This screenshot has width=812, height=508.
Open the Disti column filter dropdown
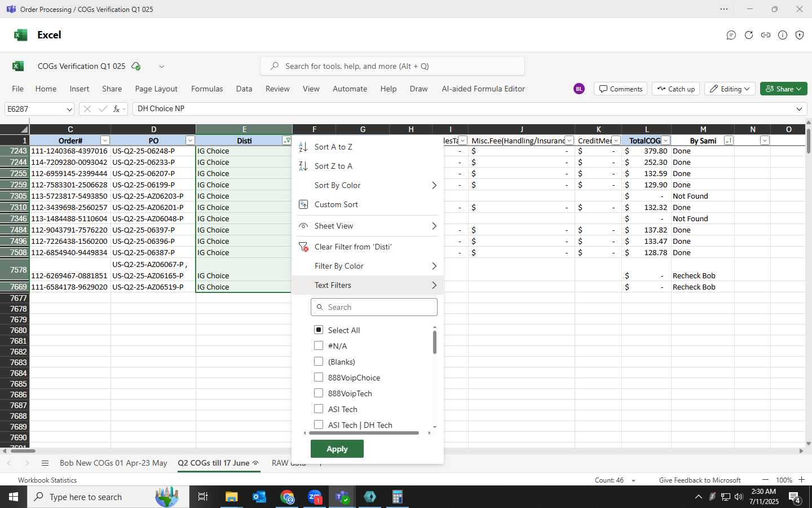point(286,141)
